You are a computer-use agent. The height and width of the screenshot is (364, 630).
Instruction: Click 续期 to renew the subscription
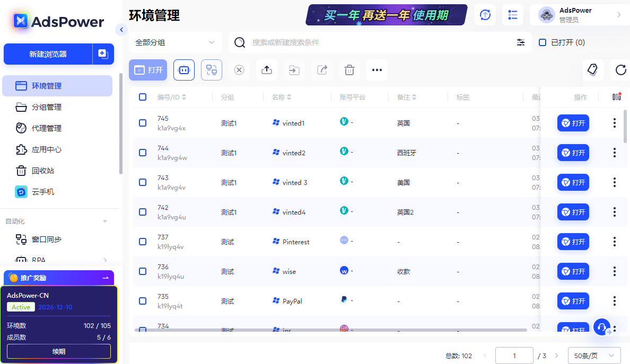tap(58, 351)
